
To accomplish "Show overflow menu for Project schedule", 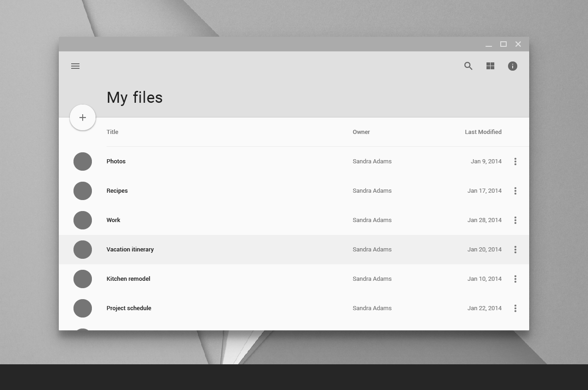I will pyautogui.click(x=515, y=308).
